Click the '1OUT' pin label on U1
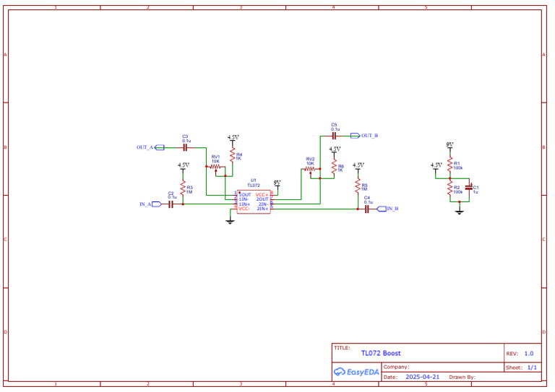This screenshot has height=392, width=555. click(x=245, y=195)
